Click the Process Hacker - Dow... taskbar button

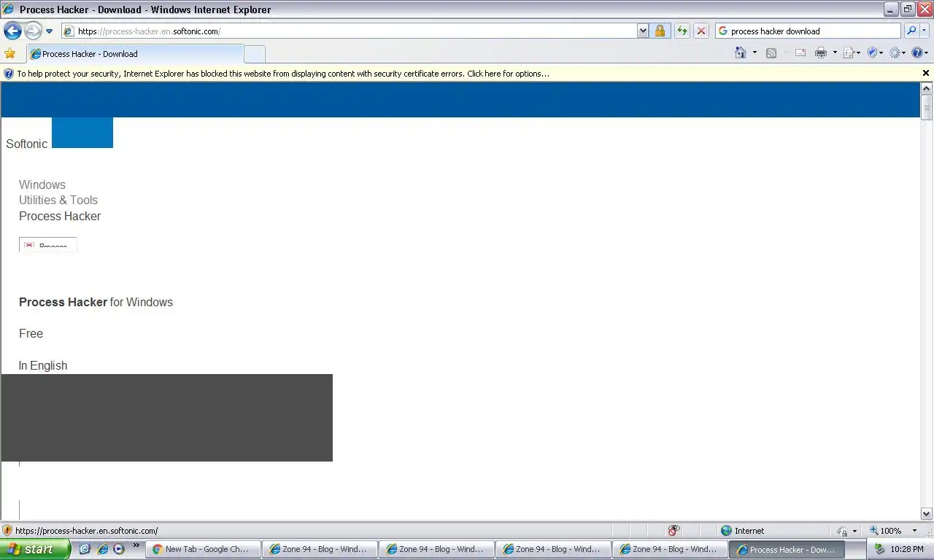(787, 549)
